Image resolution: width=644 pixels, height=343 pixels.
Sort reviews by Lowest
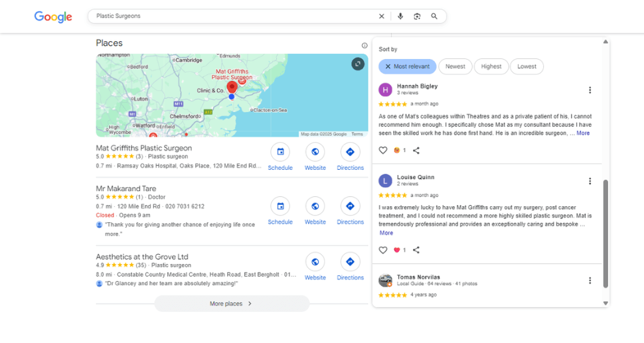coord(527,66)
